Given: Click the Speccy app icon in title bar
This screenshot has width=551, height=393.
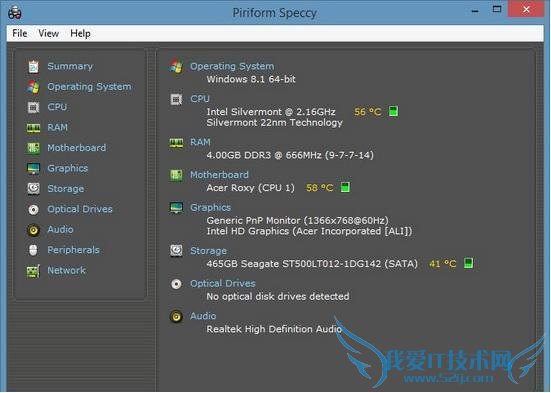Looking at the screenshot, I should (x=15, y=12).
